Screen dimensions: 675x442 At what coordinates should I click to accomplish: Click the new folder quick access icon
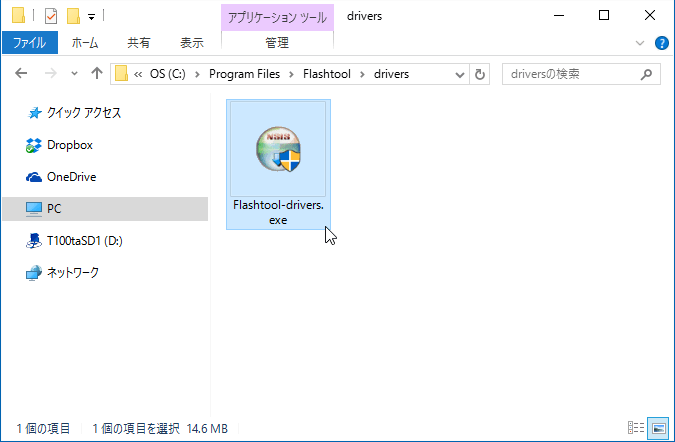[x=74, y=16]
